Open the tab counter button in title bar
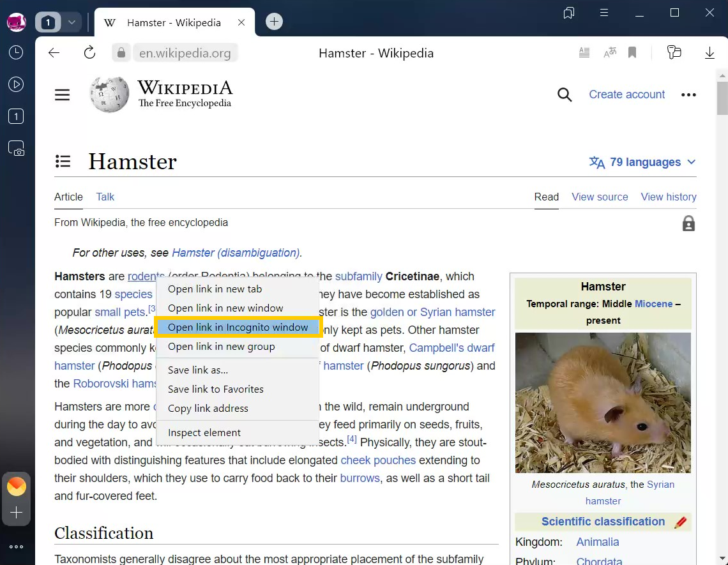This screenshot has height=565, width=728. (48, 22)
